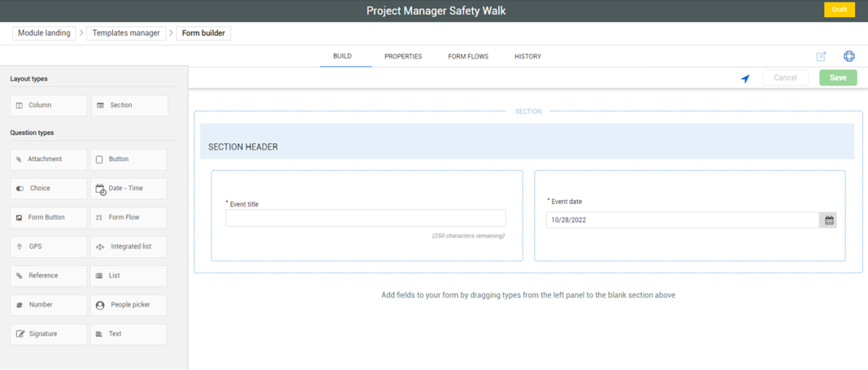Open the Form Flows tab

click(x=468, y=56)
